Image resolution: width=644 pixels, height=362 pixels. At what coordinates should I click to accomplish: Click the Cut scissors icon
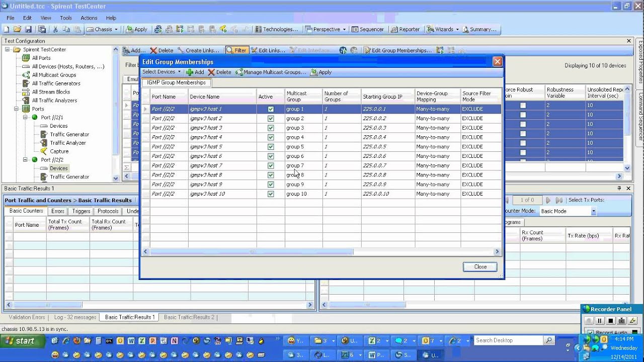55,29
